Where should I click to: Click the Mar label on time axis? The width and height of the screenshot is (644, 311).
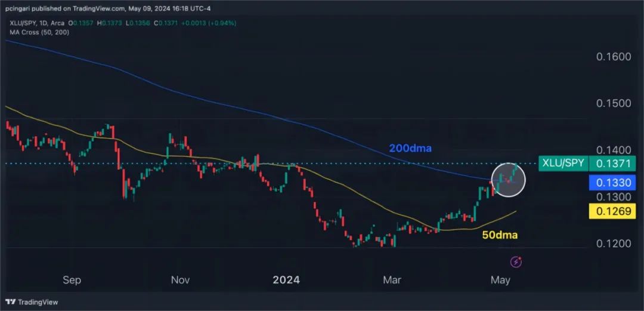coord(392,280)
